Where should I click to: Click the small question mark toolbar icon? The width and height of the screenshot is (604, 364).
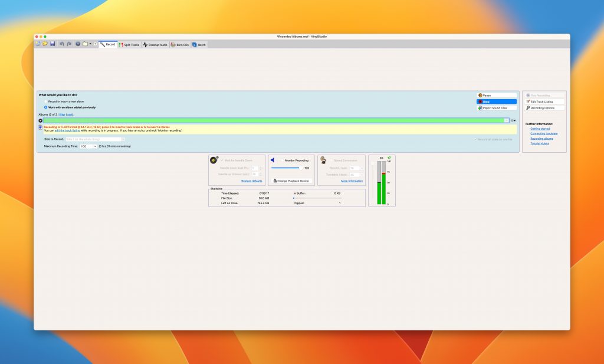(95, 44)
